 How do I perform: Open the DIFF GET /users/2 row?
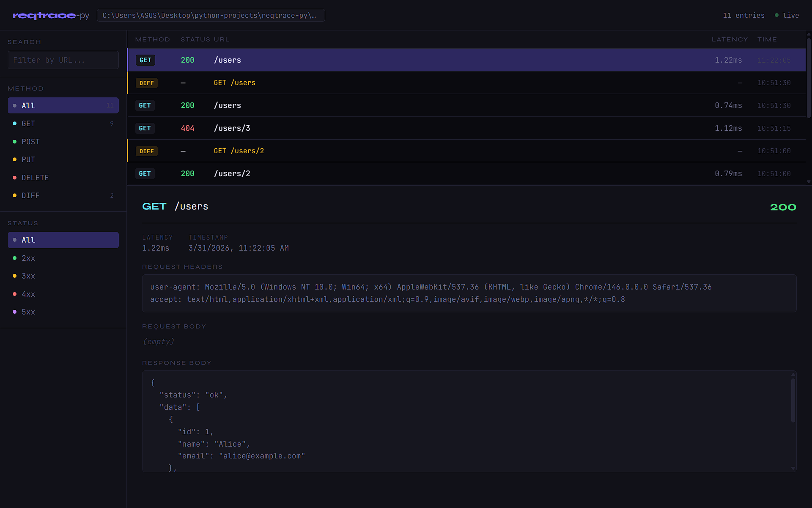click(x=466, y=151)
